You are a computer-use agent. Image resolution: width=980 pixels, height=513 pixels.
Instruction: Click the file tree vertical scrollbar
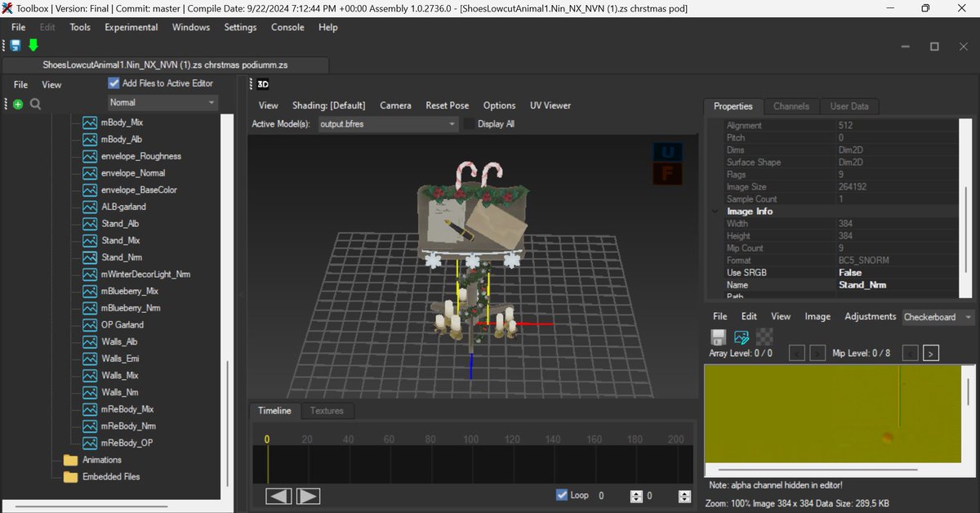tap(226, 425)
